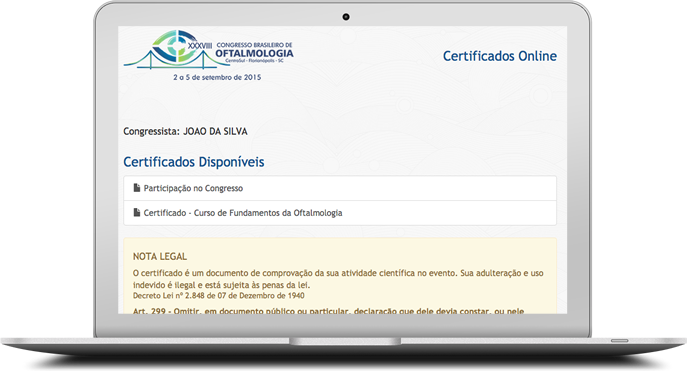Click the Decreto Lei nº 2.848 line
Viewport: 687px width, 371px height.
pyautogui.click(x=219, y=296)
